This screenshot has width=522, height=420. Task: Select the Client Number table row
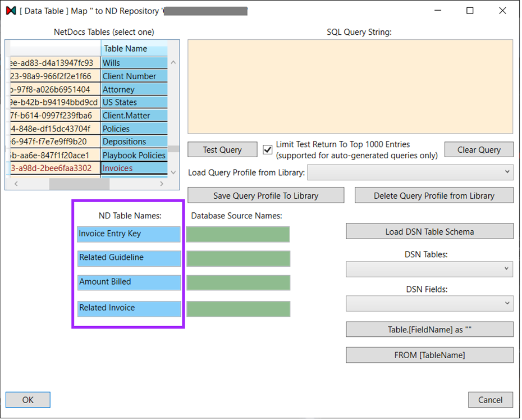pos(134,76)
